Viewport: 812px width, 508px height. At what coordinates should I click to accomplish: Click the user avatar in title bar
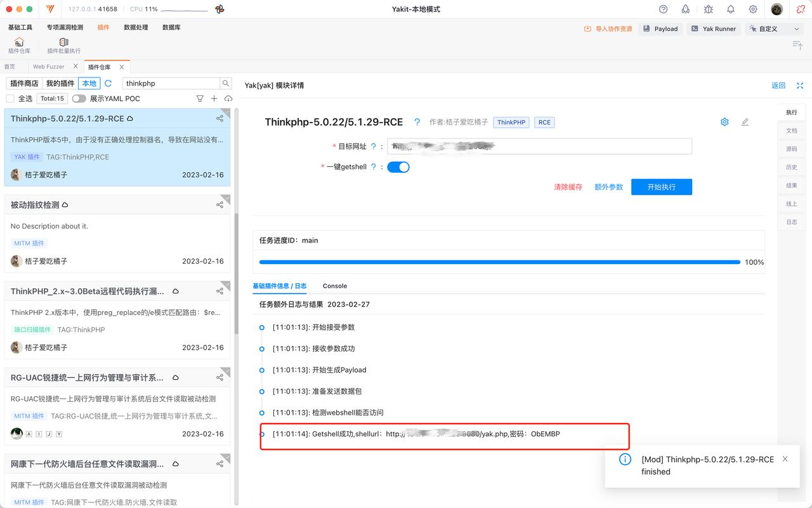[x=777, y=10]
